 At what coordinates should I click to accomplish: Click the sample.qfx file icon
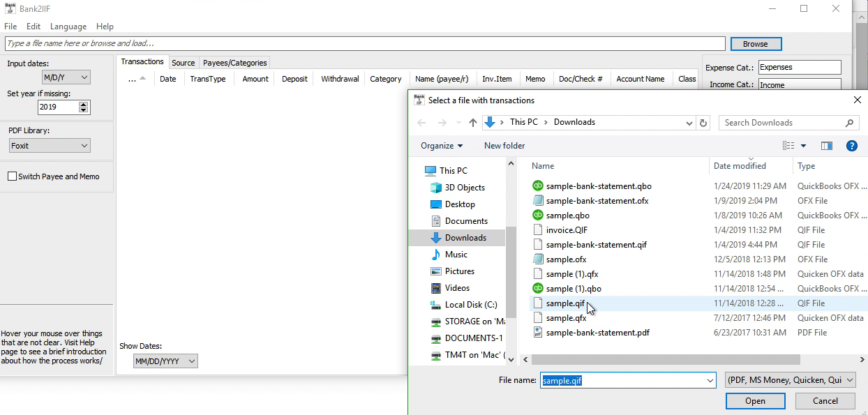click(537, 318)
